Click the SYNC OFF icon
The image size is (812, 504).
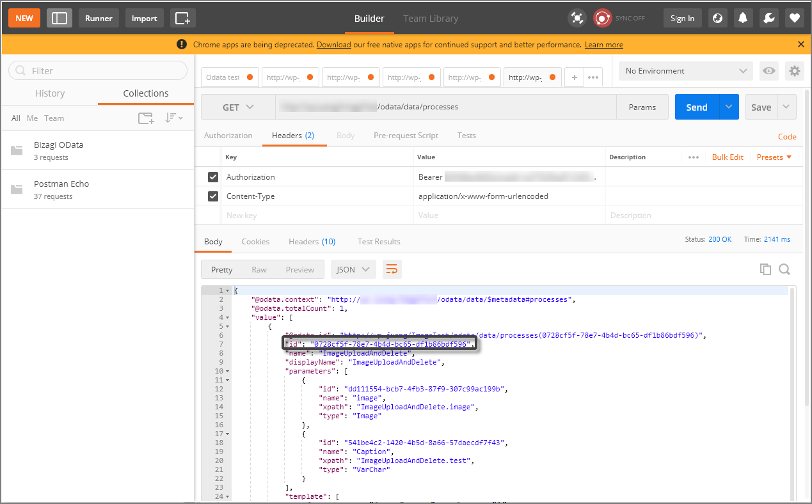[602, 18]
